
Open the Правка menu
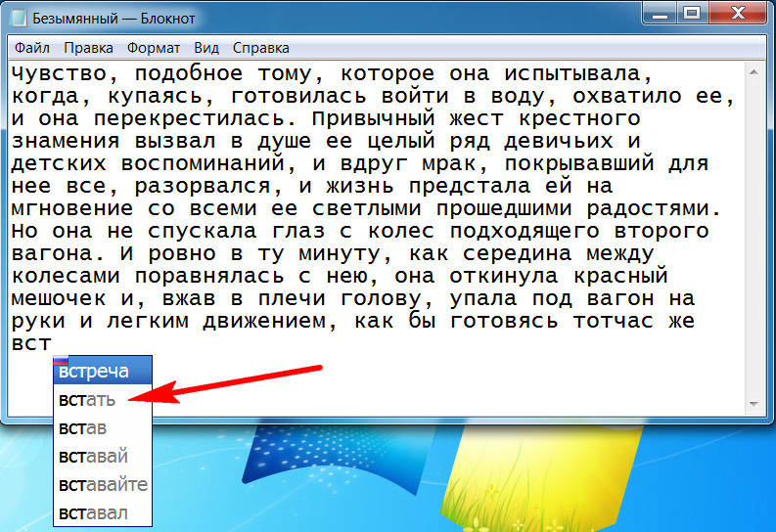pyautogui.click(x=88, y=47)
